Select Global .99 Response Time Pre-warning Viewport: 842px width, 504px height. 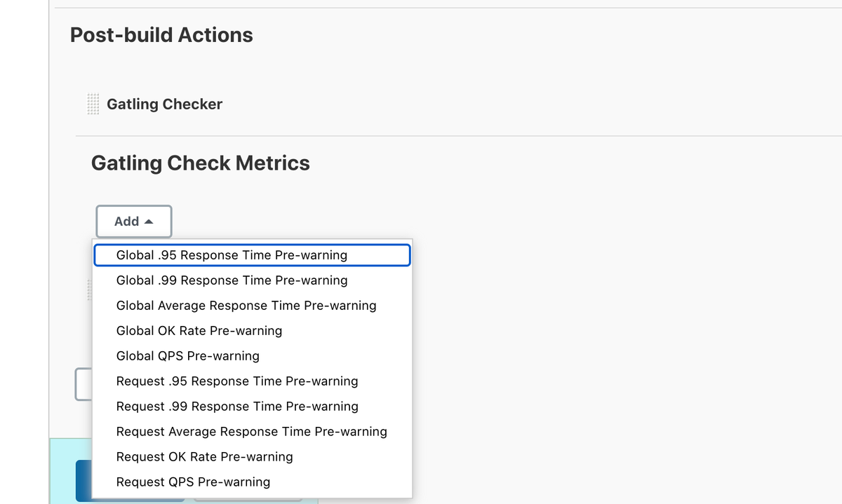pos(252,280)
